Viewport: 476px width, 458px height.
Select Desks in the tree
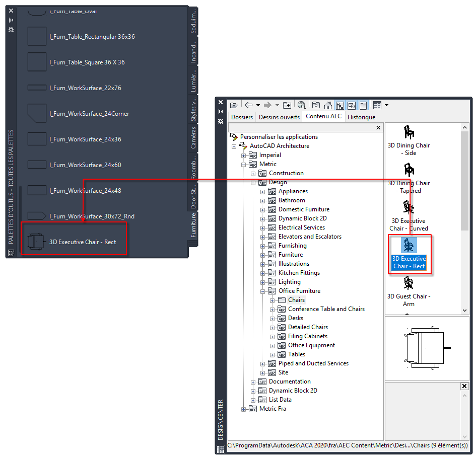pyautogui.click(x=296, y=318)
